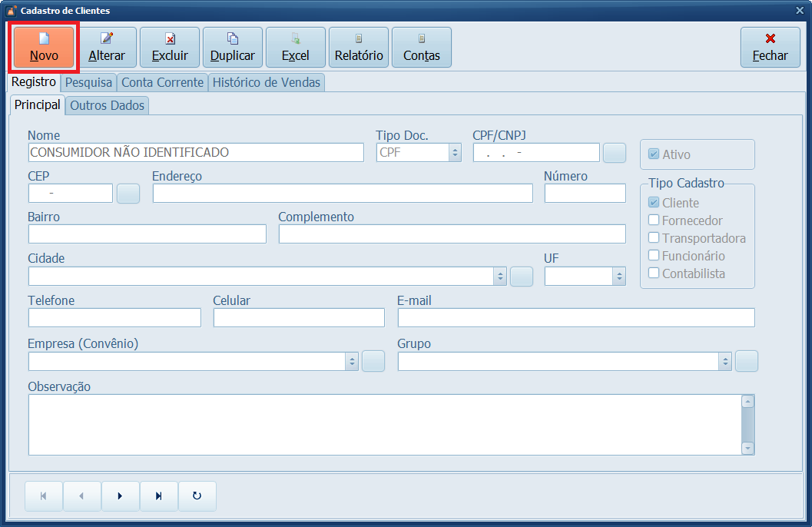Close the form with Fechar
The width and height of the screenshot is (812, 527).
770,48
